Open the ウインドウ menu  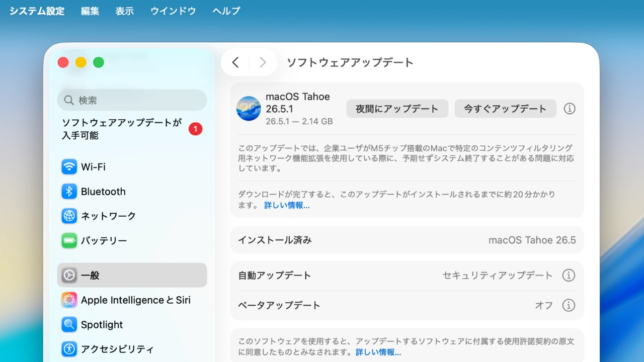coord(173,11)
